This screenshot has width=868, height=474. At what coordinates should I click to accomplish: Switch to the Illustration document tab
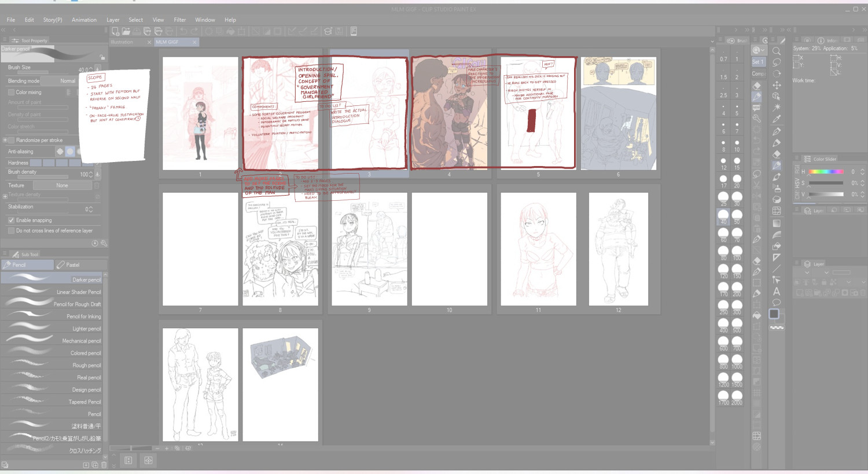(x=123, y=42)
